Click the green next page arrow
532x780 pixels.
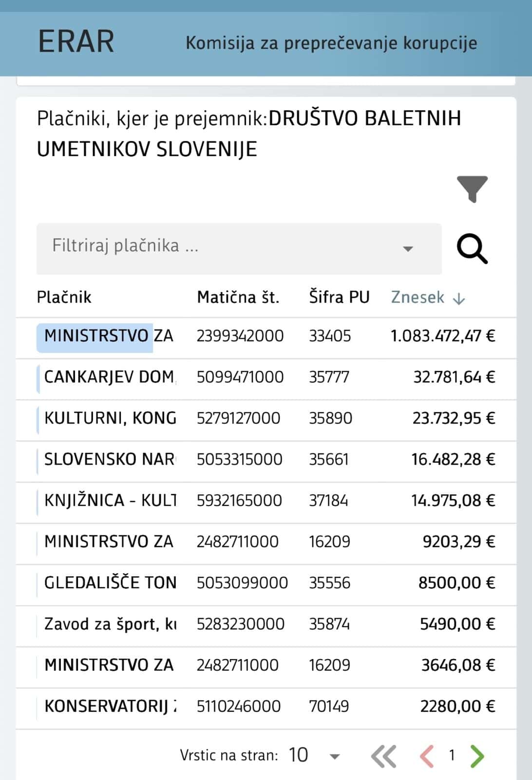(477, 756)
